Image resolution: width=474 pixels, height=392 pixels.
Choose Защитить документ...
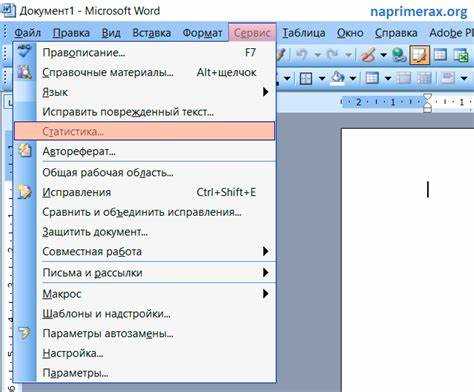(144, 231)
